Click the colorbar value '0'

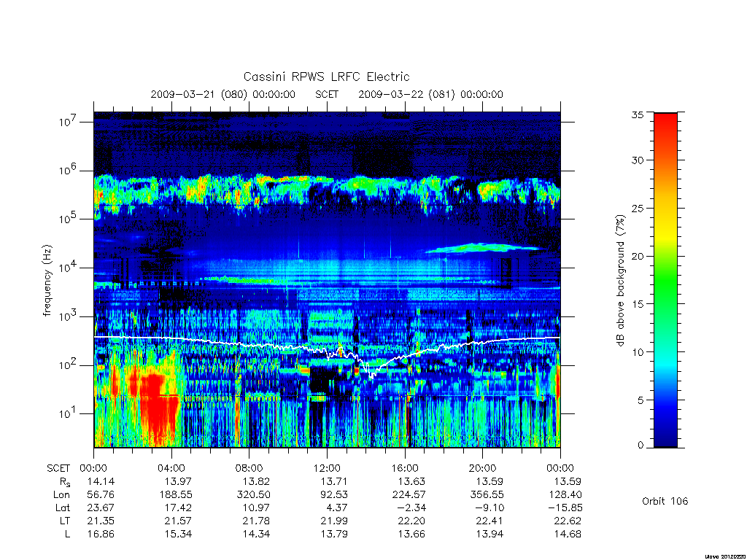pos(640,445)
